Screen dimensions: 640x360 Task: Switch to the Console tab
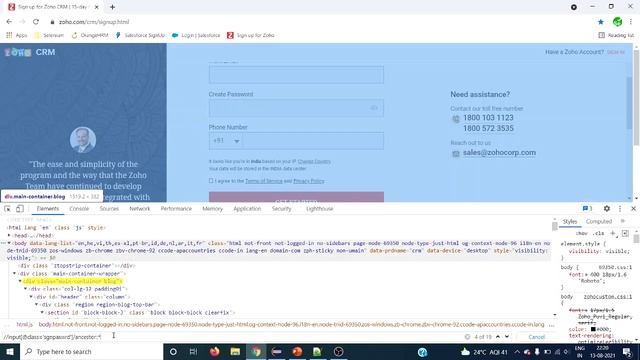pyautogui.click(x=79, y=209)
